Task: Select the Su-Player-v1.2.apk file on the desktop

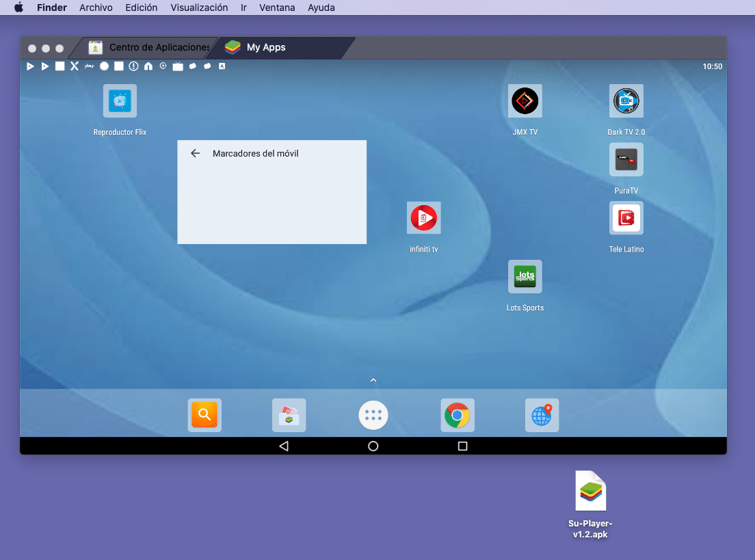Action: pos(590,490)
